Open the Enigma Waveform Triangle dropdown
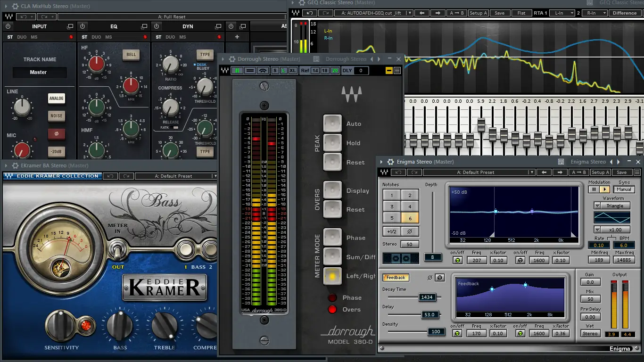 click(x=597, y=206)
